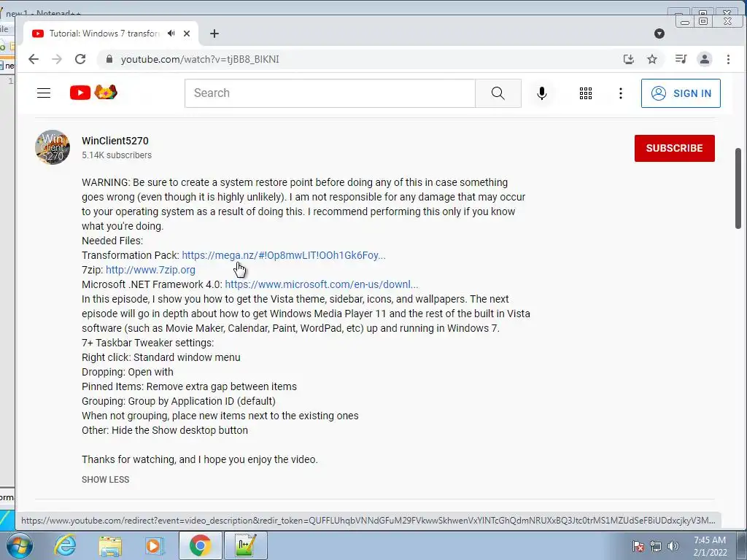This screenshot has width=747, height=560.
Task: Bookmark this page with the star icon
Action: point(651,59)
